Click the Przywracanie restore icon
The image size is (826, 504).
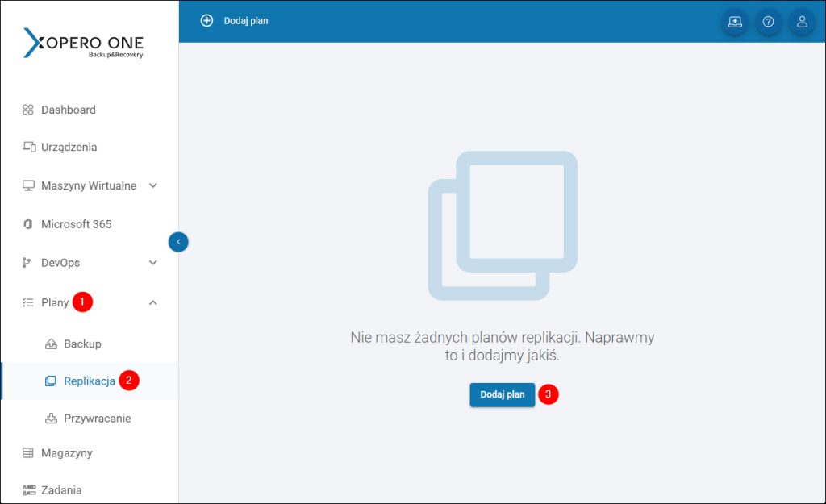click(52, 418)
